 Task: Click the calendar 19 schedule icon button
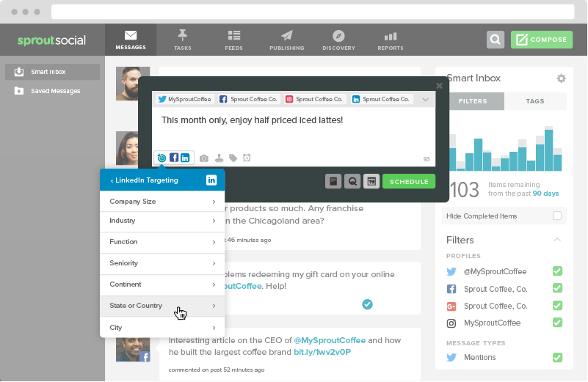pyautogui.click(x=371, y=182)
